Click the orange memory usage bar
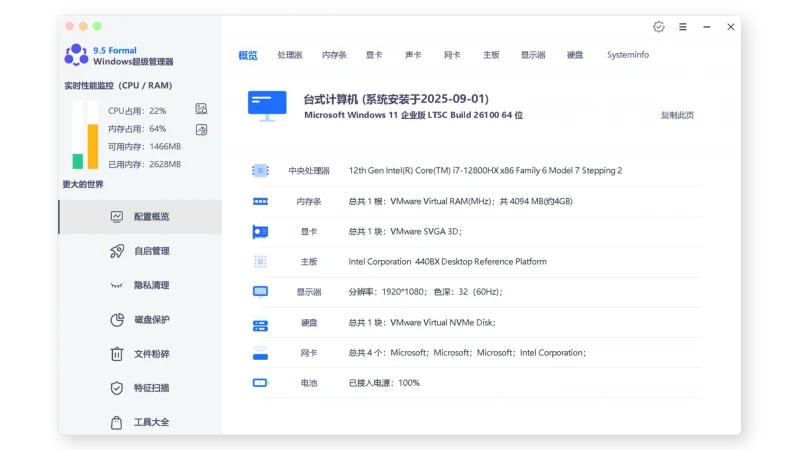Image resolution: width=800 pixels, height=450 pixels. coord(93,146)
